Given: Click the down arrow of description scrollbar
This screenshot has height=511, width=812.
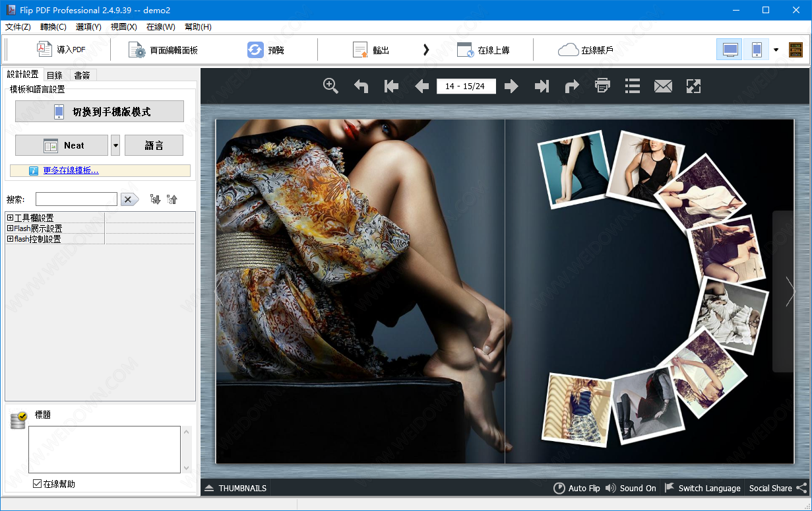Looking at the screenshot, I should click(186, 467).
